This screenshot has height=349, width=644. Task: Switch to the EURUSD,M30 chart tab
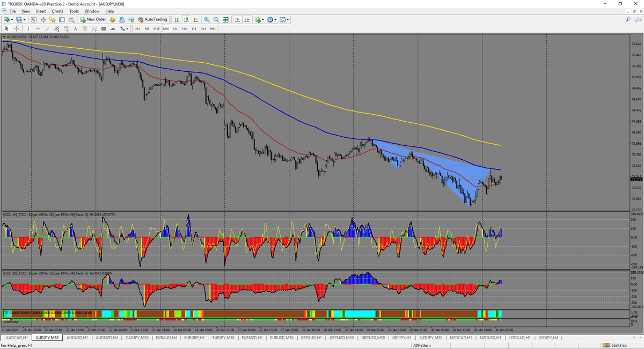click(282, 338)
